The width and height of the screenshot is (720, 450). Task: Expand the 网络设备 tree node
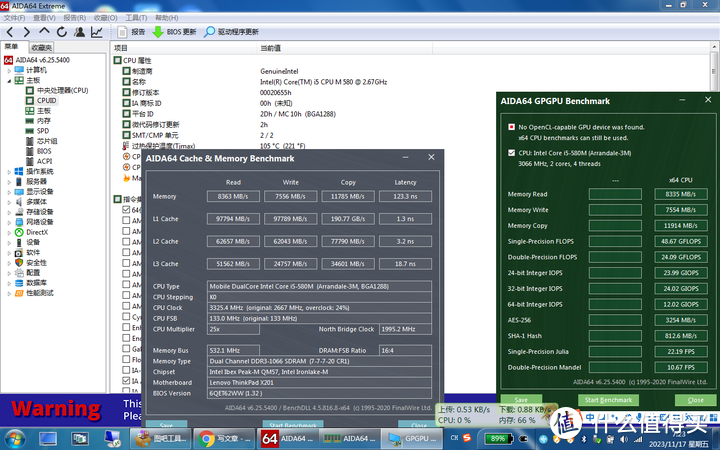[x=9, y=222]
